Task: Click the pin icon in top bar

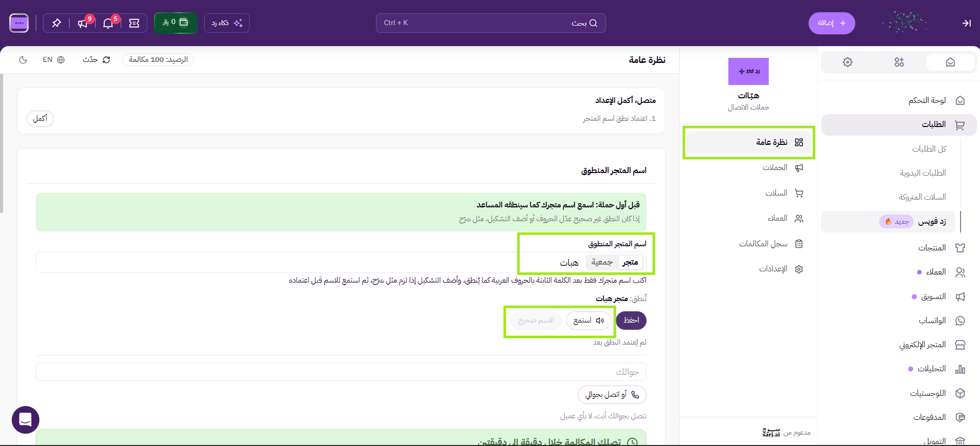Action: coord(57,23)
